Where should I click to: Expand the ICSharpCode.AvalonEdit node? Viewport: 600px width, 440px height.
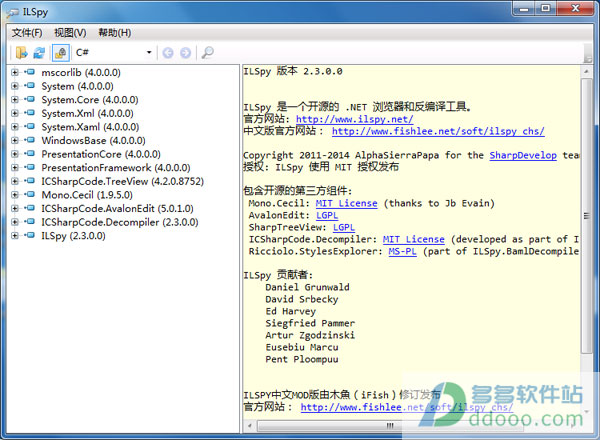[15, 209]
